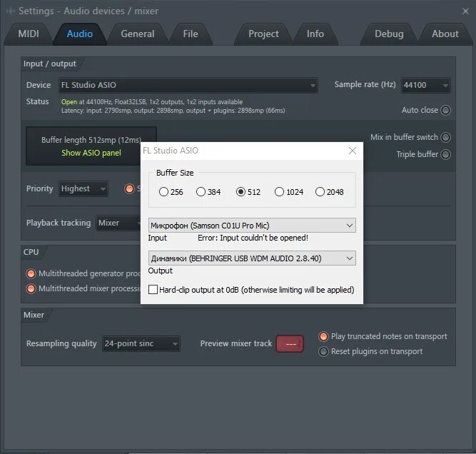Click the FL Studio logo icon in title bar
Image resolution: width=476 pixels, height=454 pixels.
pyautogui.click(x=10, y=11)
